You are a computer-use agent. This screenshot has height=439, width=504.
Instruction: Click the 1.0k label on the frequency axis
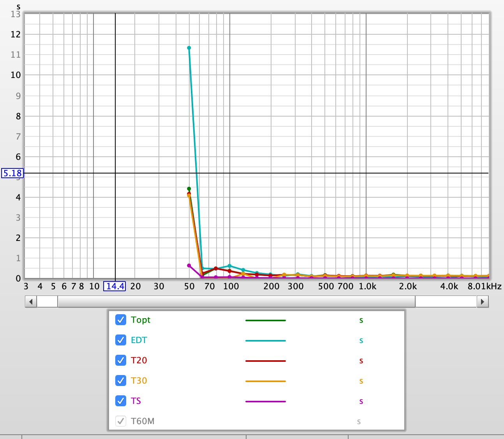pos(367,287)
